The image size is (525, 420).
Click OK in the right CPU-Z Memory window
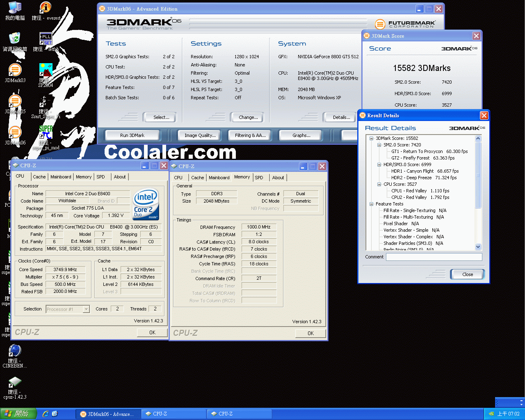point(310,333)
